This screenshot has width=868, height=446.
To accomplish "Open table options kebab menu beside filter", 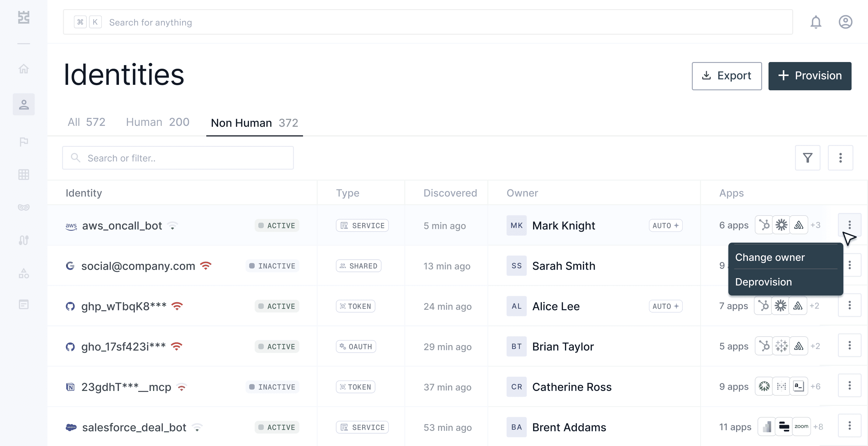I will pyautogui.click(x=840, y=158).
